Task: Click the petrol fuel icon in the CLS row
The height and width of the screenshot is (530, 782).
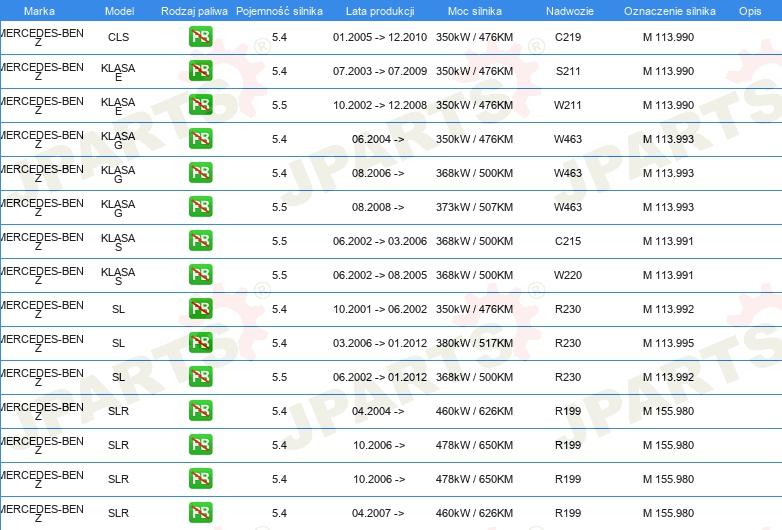Action: pos(200,36)
